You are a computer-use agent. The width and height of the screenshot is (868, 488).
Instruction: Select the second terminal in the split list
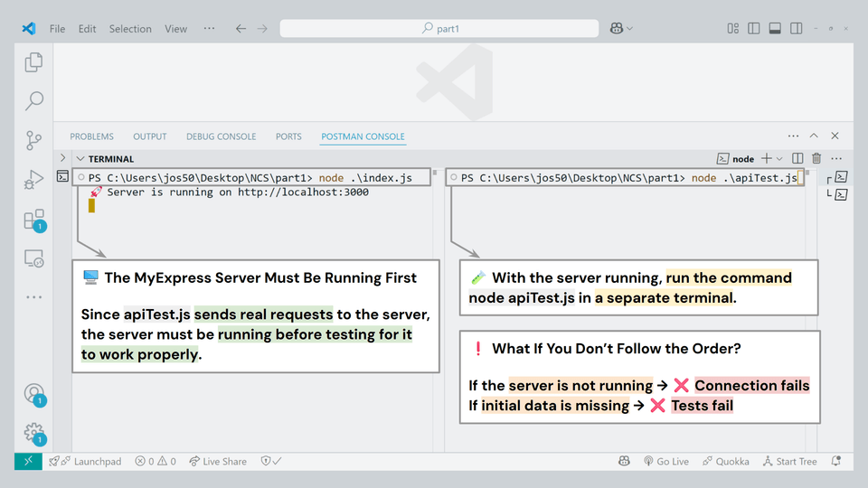pyautogui.click(x=841, y=195)
